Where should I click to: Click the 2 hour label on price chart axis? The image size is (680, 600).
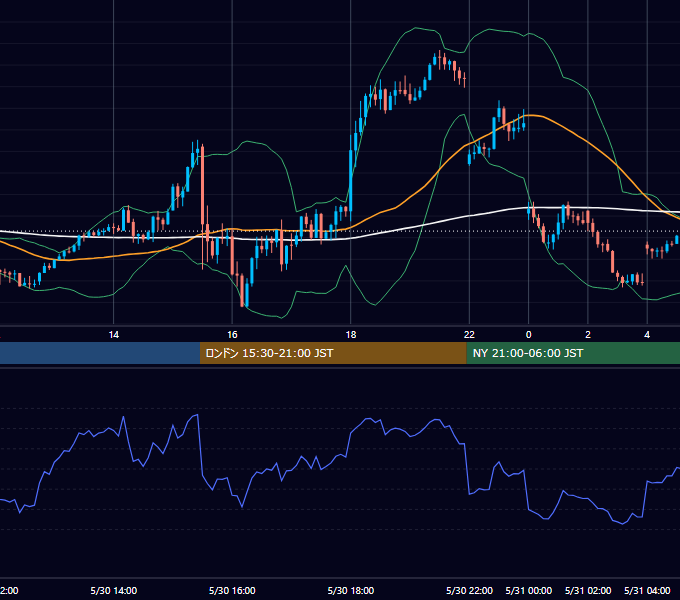click(588, 335)
